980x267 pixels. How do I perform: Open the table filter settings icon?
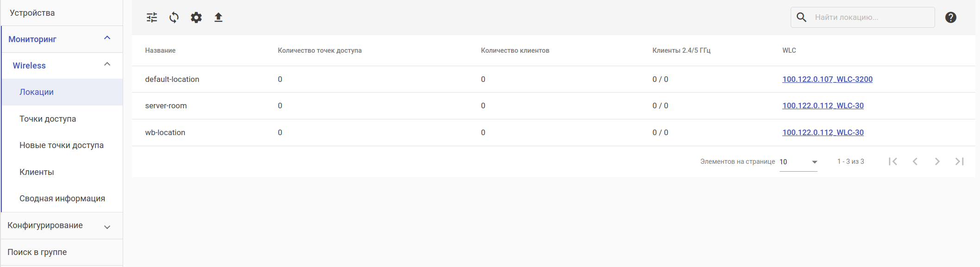click(152, 18)
